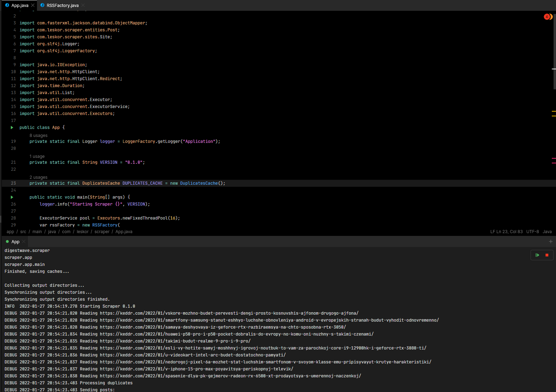
Task: Show the 8 usages of logger
Action: click(x=38, y=136)
